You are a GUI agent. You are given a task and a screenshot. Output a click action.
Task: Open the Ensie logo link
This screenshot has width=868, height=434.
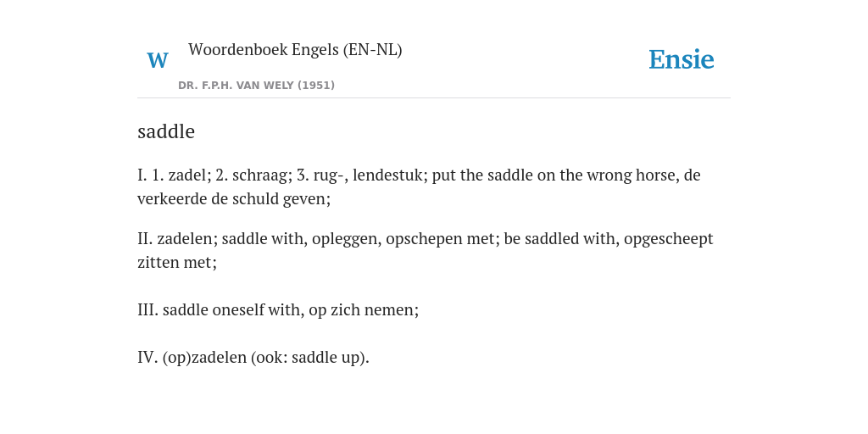[681, 59]
